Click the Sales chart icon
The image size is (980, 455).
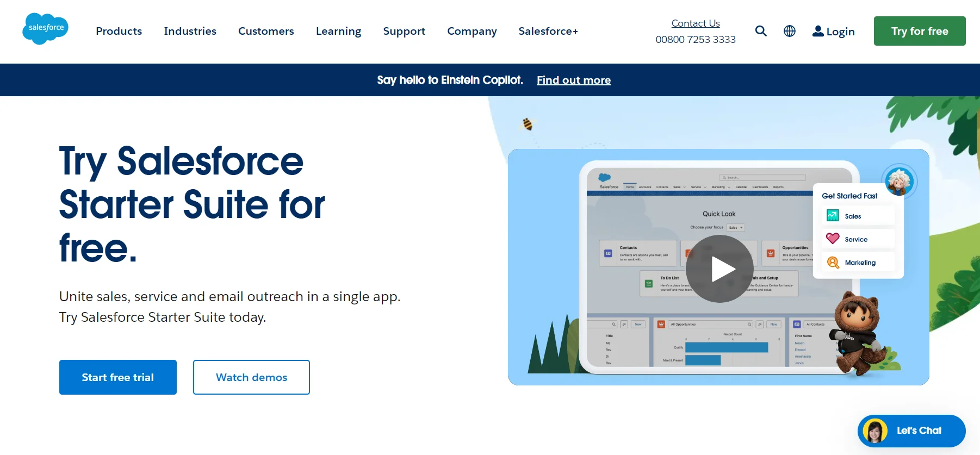coord(833,216)
